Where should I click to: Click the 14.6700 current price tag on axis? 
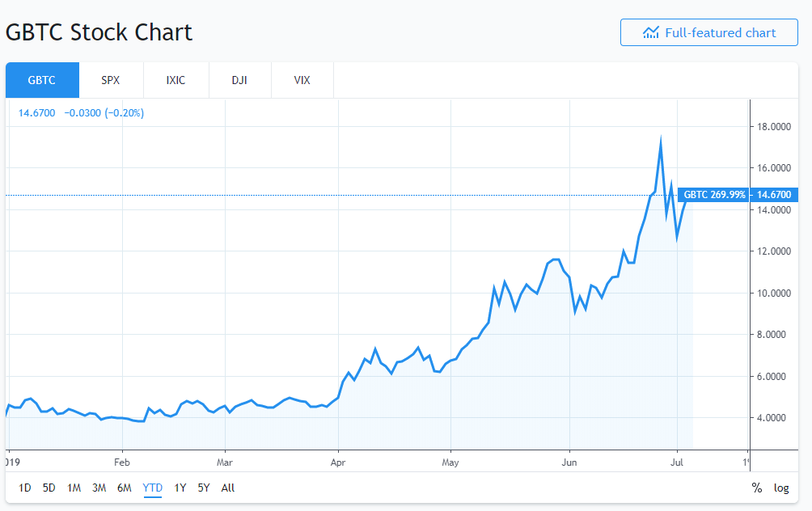774,195
